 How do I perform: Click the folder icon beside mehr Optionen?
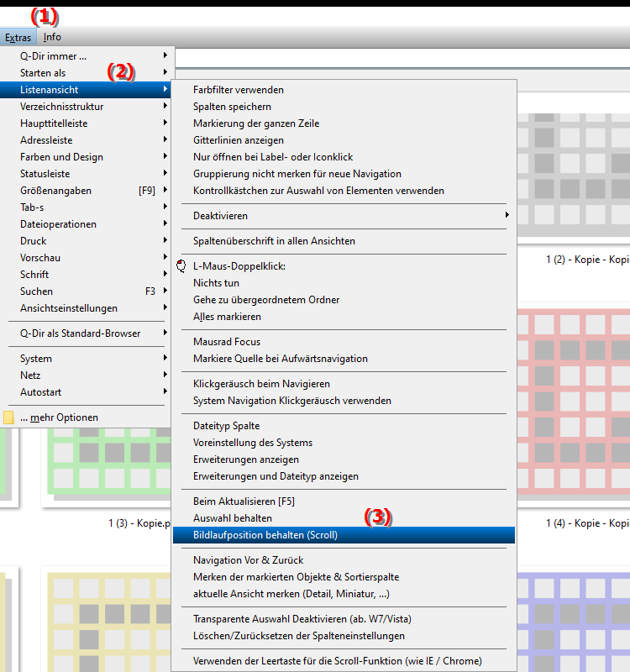[x=9, y=417]
